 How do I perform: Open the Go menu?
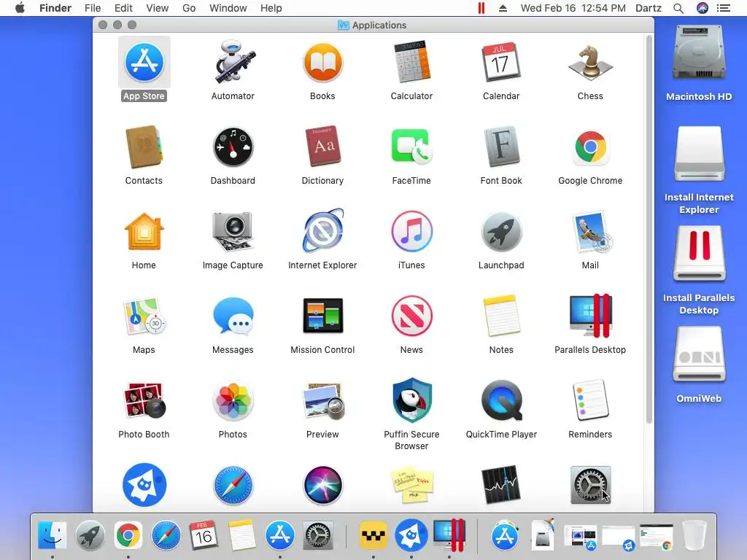click(189, 8)
